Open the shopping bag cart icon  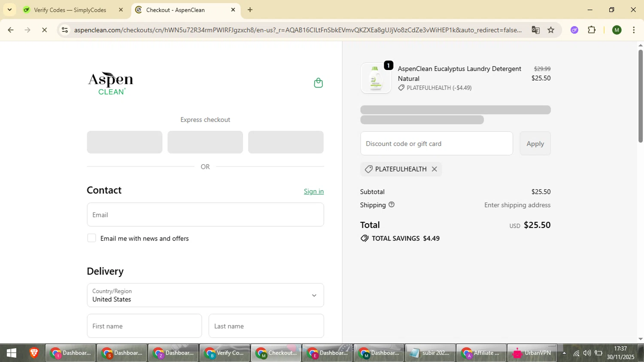tap(318, 83)
